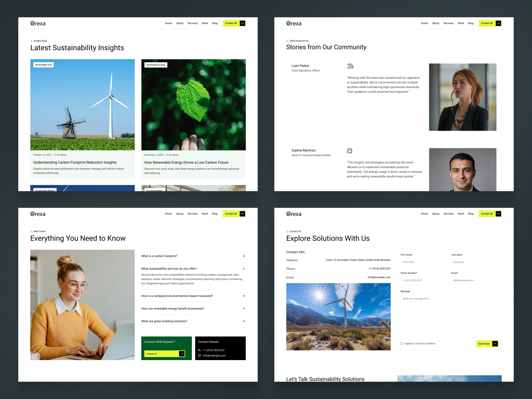The width and height of the screenshot is (532, 399).
Task: Click company logo icon above Liam Parker's quote
Action: [350, 66]
